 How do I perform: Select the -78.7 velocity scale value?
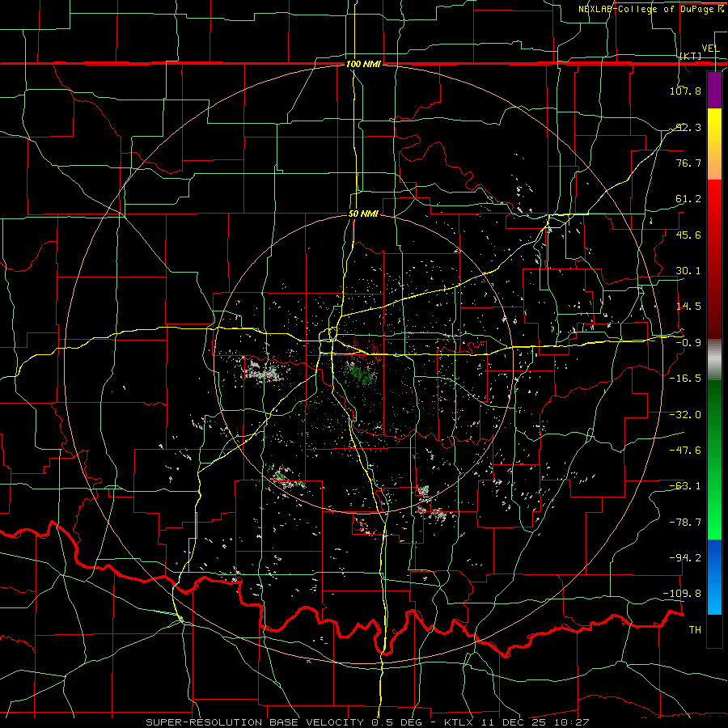point(685,523)
